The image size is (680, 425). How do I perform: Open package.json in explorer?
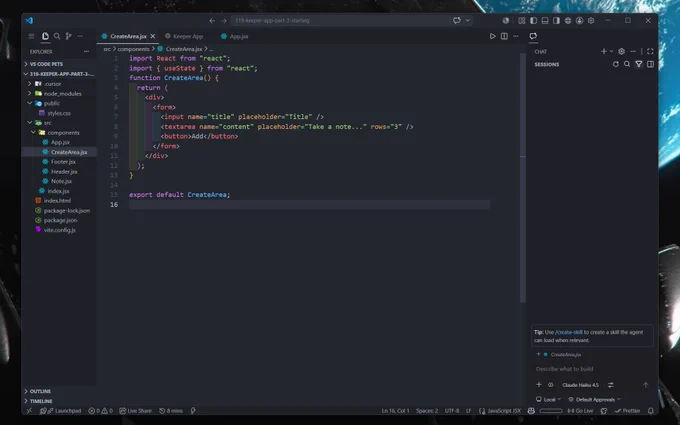tap(59, 220)
